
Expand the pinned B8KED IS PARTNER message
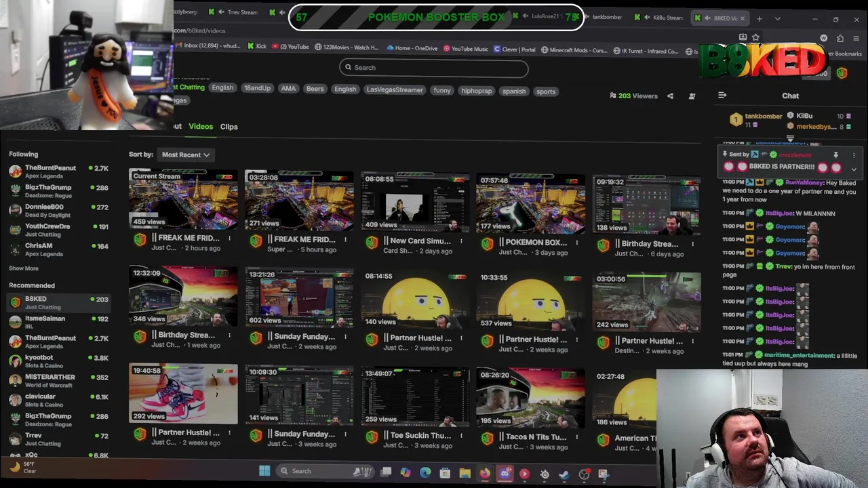854,169
